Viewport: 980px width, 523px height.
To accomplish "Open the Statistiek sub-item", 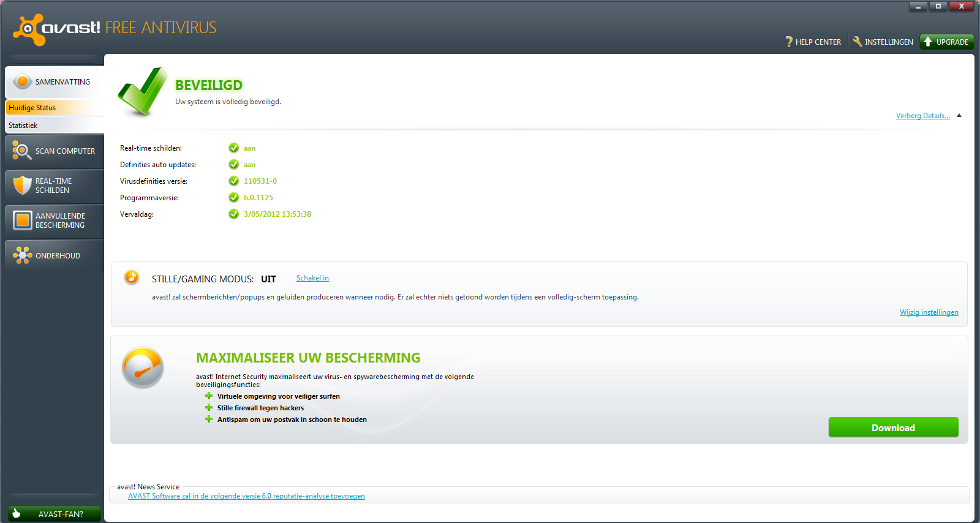I will (x=55, y=125).
